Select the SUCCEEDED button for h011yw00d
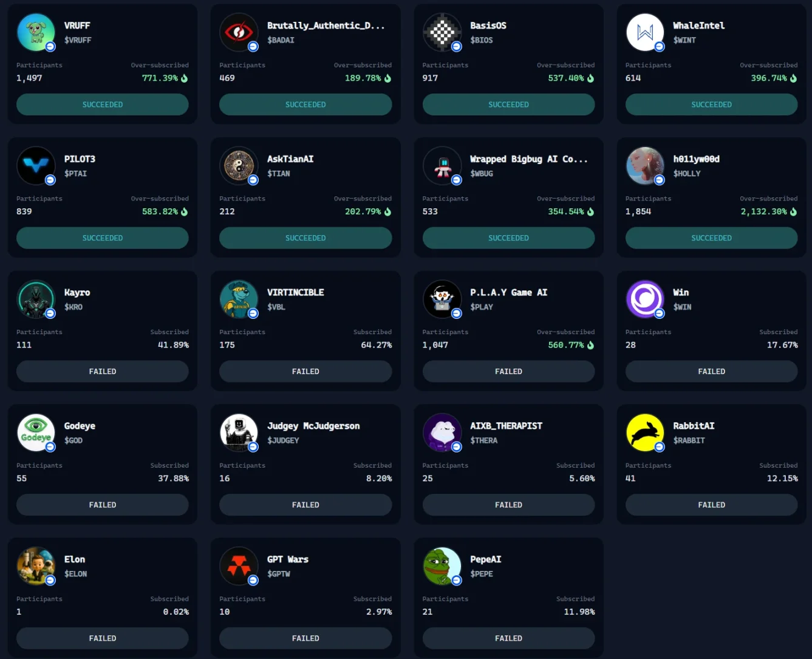Screen dimensions: 812x659 [x=712, y=238]
